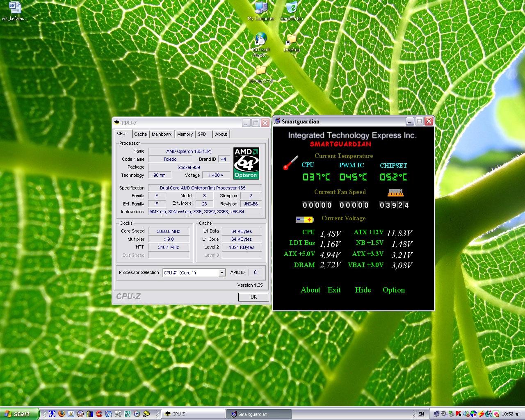Click the red swirl icon in quick launch

point(99,414)
